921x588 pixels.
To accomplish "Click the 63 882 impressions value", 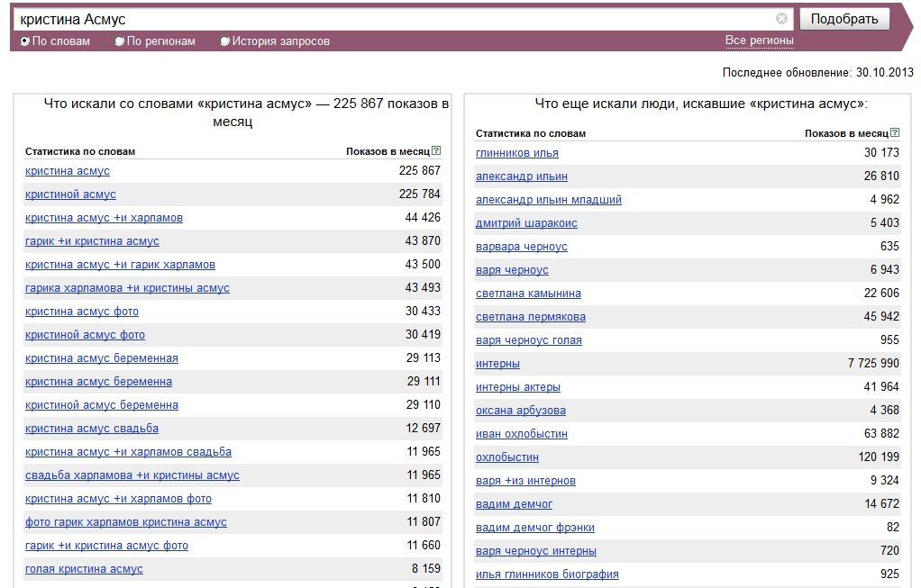I will tap(881, 434).
